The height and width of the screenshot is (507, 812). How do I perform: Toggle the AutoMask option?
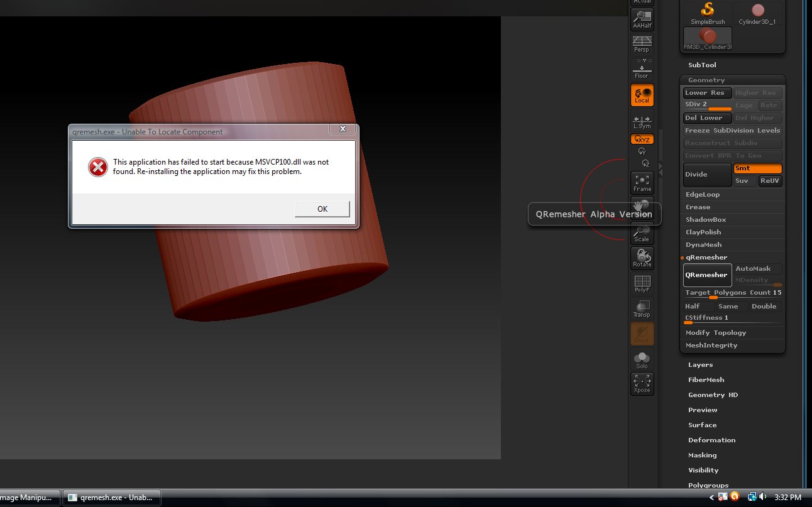758,269
